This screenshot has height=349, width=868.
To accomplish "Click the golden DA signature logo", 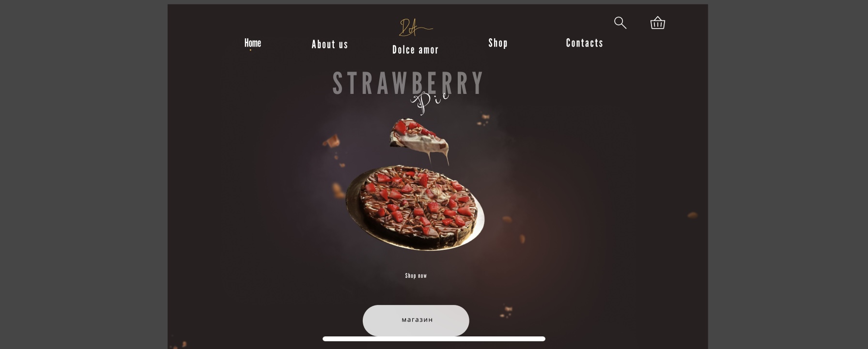I will pyautogui.click(x=415, y=27).
